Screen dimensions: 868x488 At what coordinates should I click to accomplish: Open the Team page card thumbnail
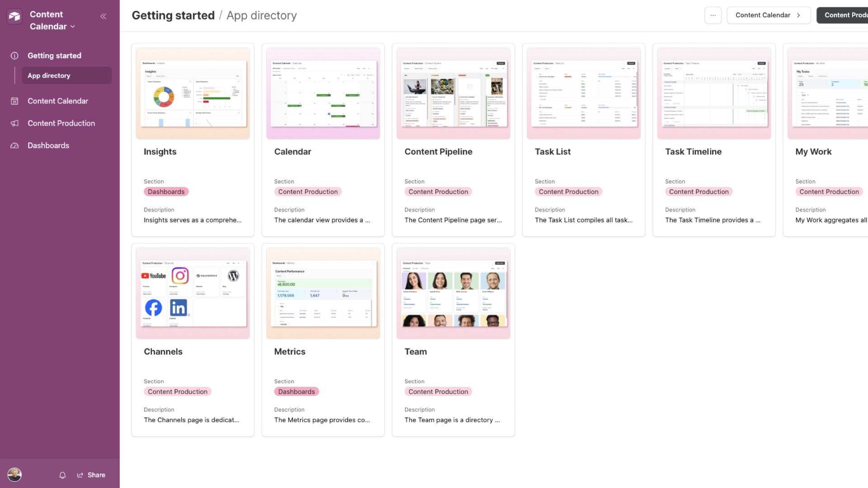[x=453, y=293]
